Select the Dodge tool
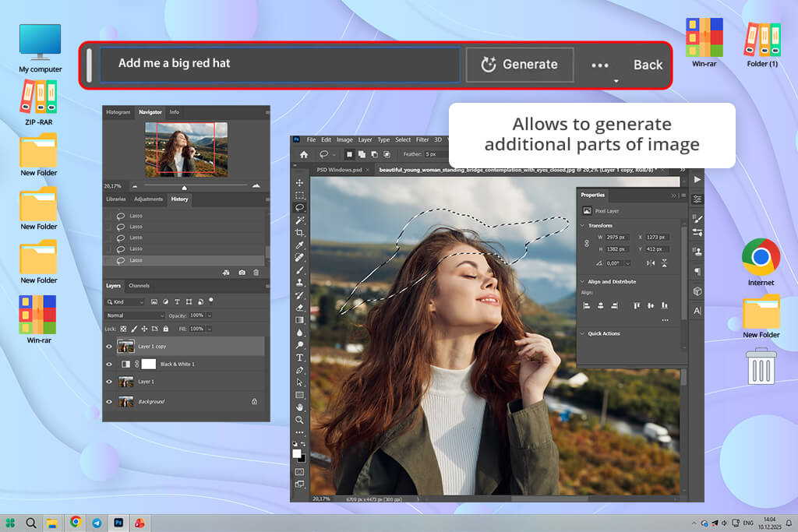Screen dimensions: 798x532 click(x=299, y=345)
